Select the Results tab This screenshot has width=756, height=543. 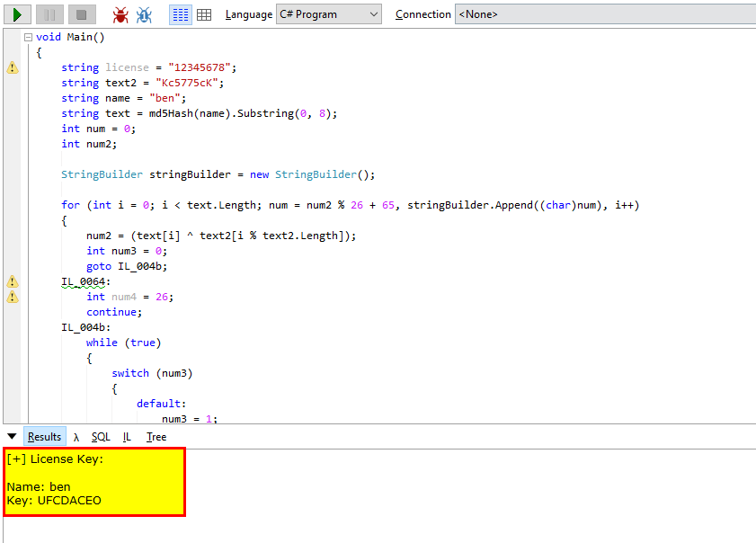coord(44,437)
